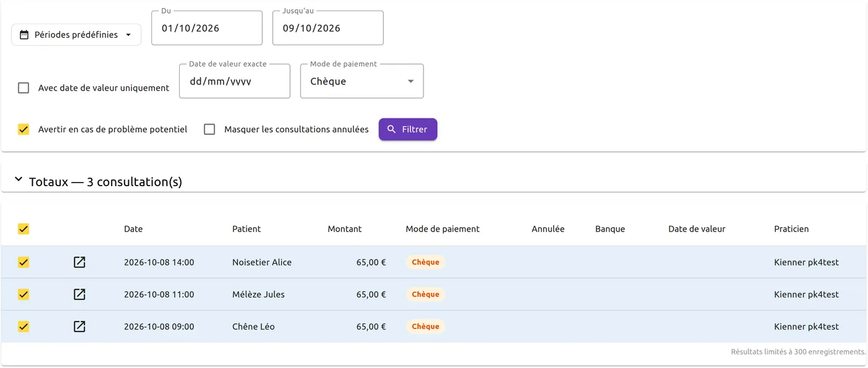Click the Filtrer button
868x368 pixels.
408,130
